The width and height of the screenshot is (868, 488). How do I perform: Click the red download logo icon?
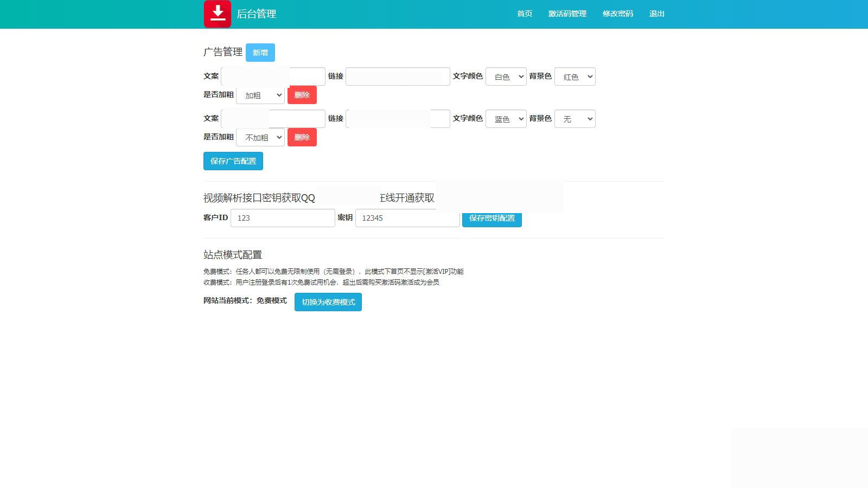coord(218,14)
